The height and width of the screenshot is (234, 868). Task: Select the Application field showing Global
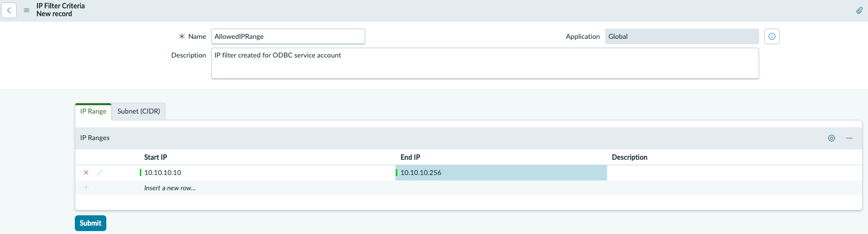point(682,36)
